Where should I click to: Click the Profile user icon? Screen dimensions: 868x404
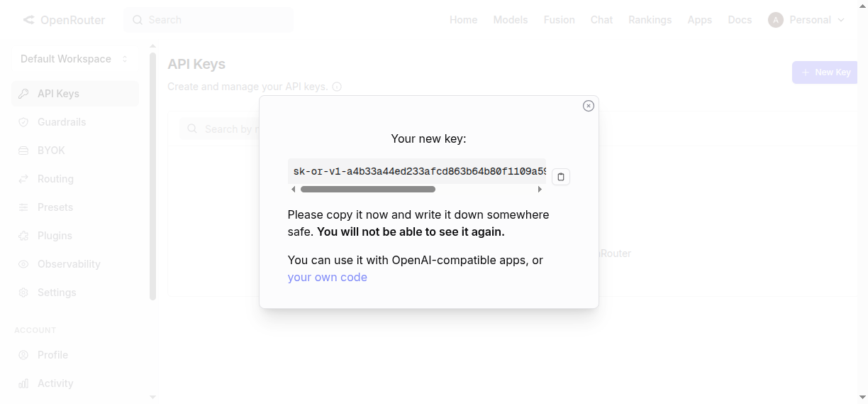click(23, 355)
